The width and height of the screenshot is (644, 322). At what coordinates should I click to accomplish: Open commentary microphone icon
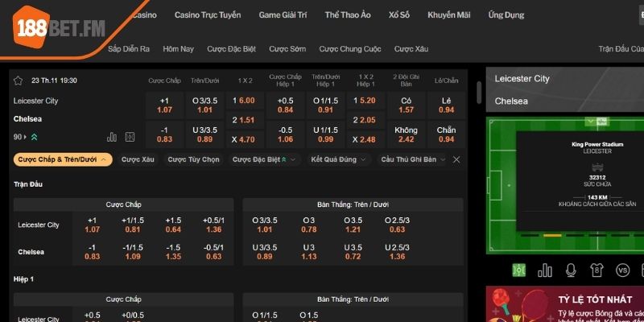point(571,270)
